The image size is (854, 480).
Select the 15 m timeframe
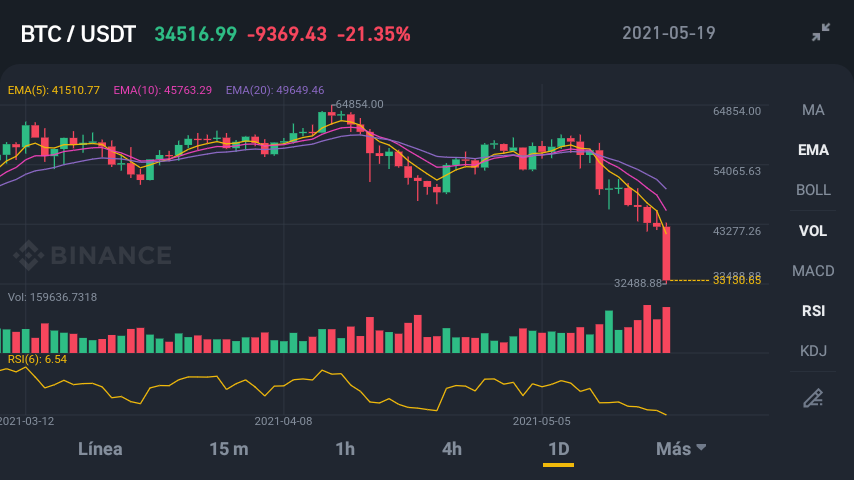tap(229, 448)
